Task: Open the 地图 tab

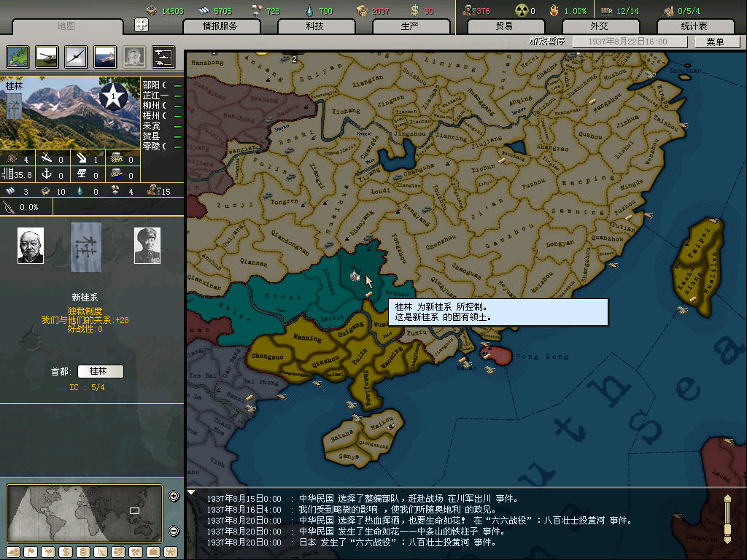Action: click(x=66, y=26)
